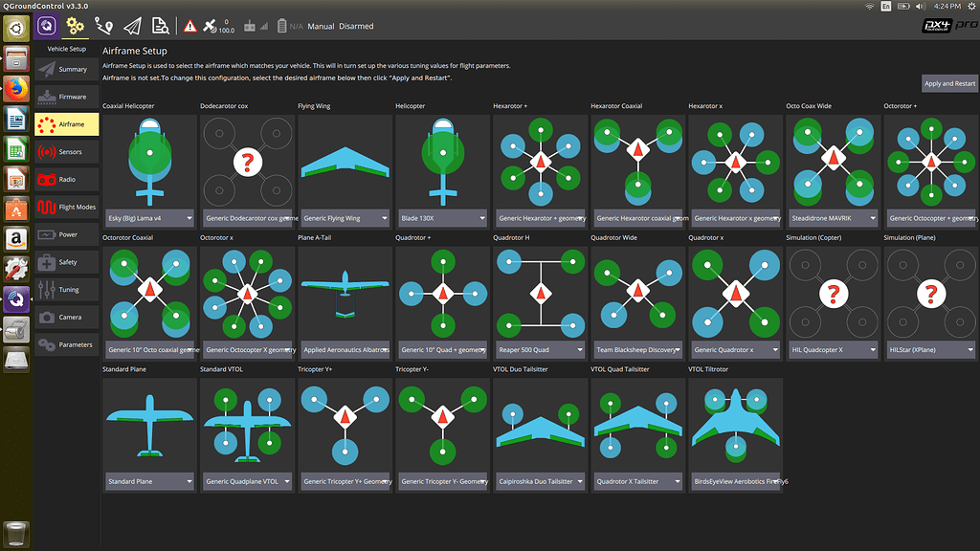Open the Blade 130X helicopter dropdown
The height and width of the screenshot is (551, 980).
(x=442, y=218)
